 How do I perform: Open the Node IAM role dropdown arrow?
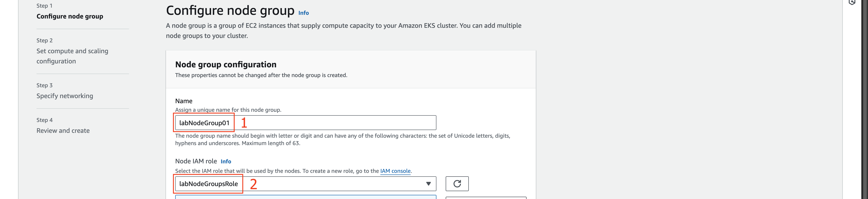tap(428, 184)
